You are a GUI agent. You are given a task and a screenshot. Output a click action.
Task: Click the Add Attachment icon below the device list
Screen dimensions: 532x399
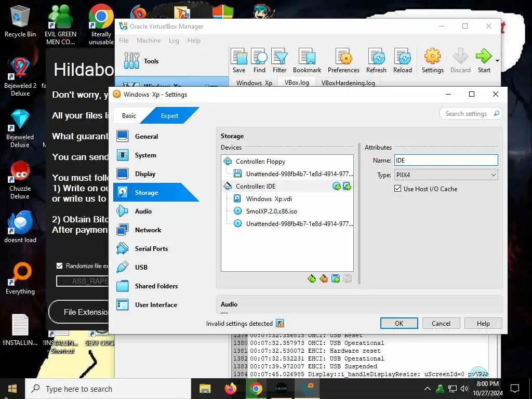335,279
